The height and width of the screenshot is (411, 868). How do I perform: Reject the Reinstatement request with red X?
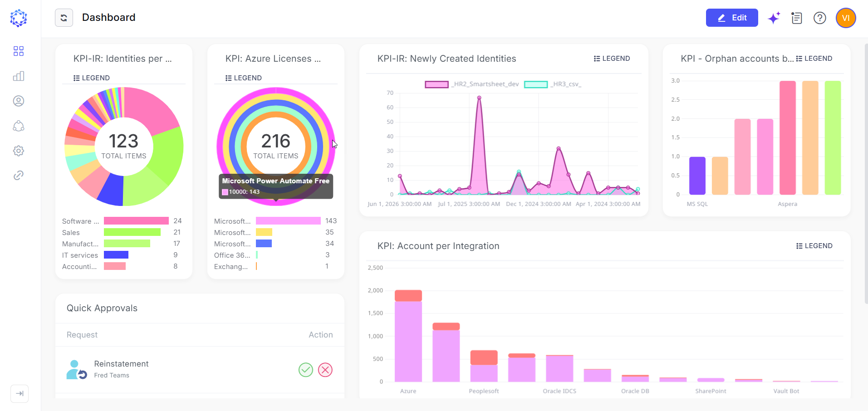(x=325, y=370)
